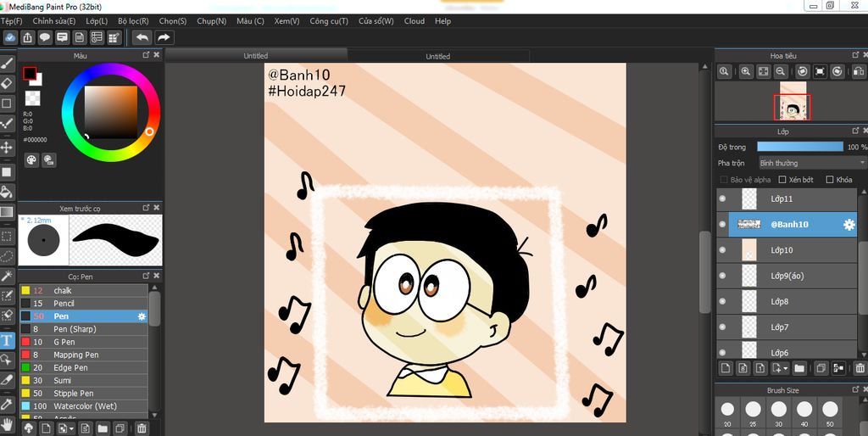Image resolution: width=868 pixels, height=436 pixels.
Task: Hide the Lớp10 layer
Action: click(722, 250)
